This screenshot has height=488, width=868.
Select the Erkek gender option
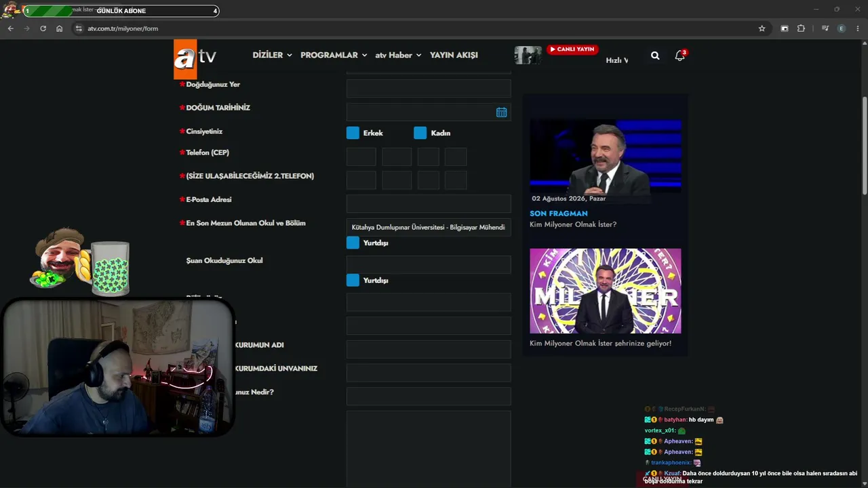pos(353,133)
